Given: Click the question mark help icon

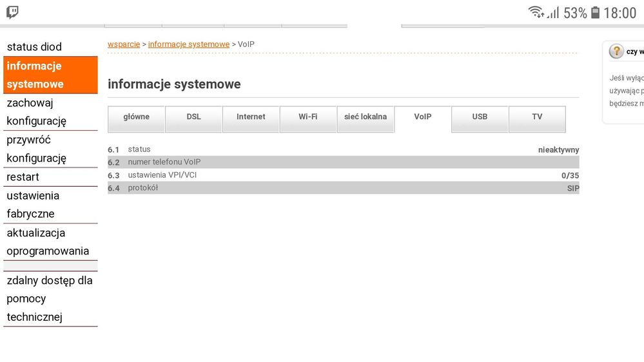Looking at the screenshot, I should coord(616,52).
